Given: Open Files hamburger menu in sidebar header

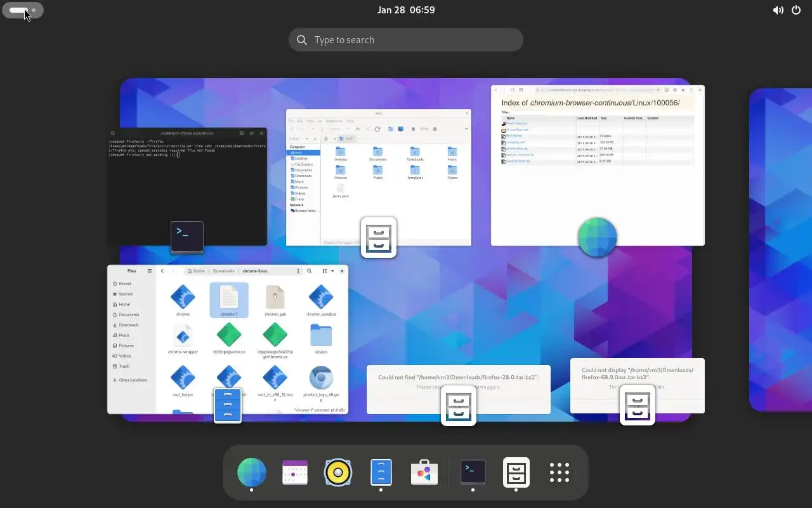Looking at the screenshot, I should pyautogui.click(x=150, y=271).
